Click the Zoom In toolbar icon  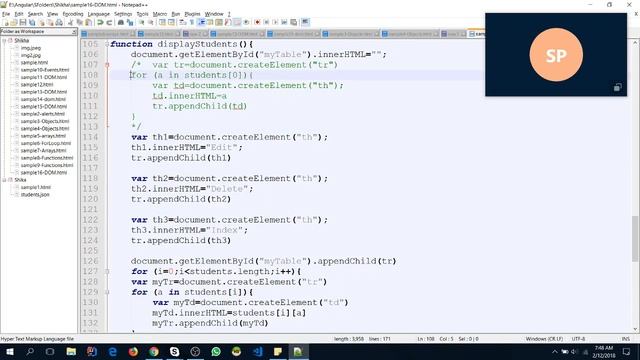click(x=141, y=22)
